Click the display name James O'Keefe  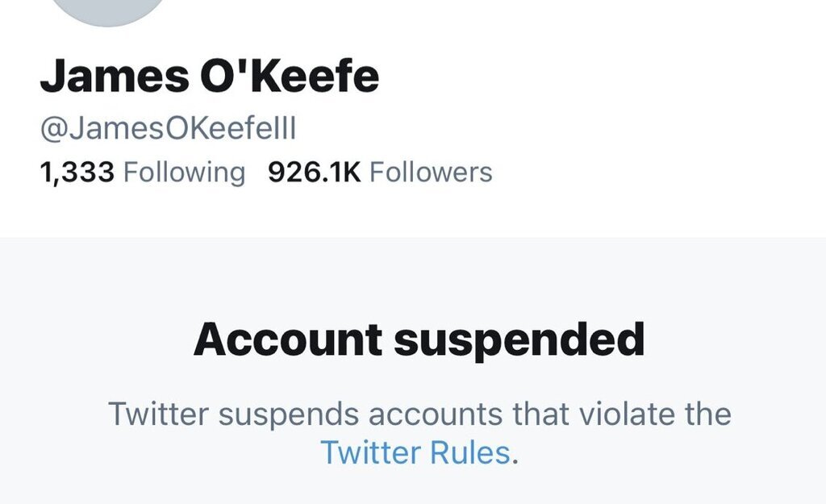tap(209, 77)
